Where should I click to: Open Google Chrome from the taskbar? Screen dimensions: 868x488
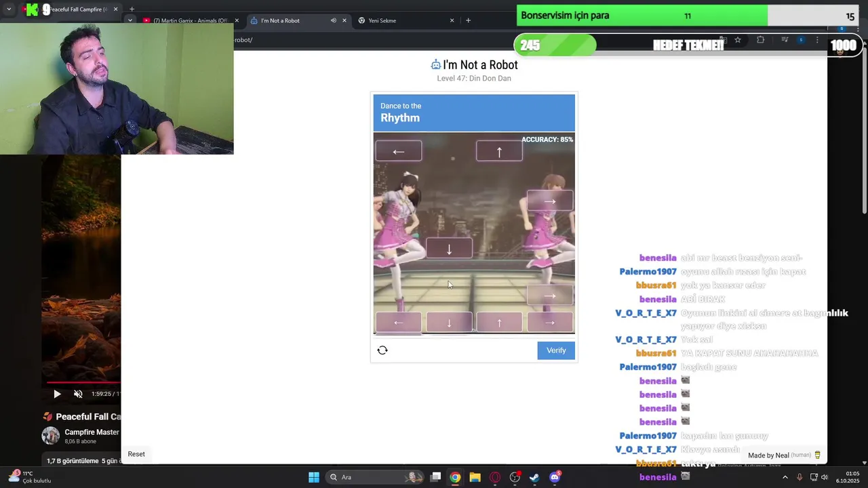(x=455, y=477)
